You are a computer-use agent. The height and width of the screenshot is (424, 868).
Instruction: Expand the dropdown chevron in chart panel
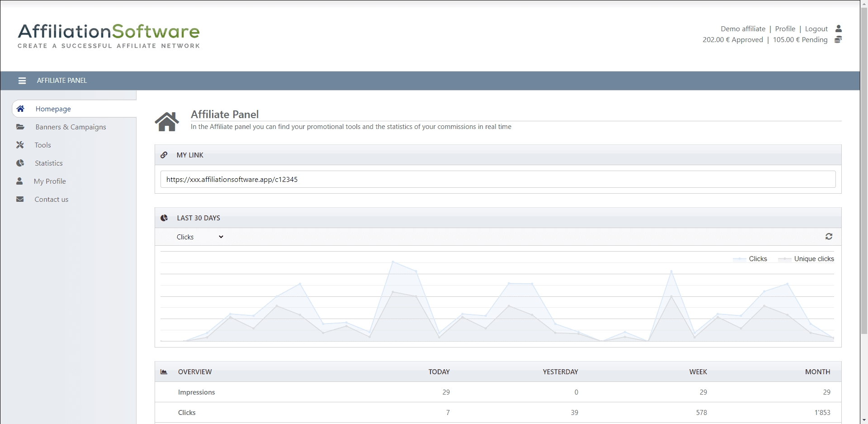(221, 237)
